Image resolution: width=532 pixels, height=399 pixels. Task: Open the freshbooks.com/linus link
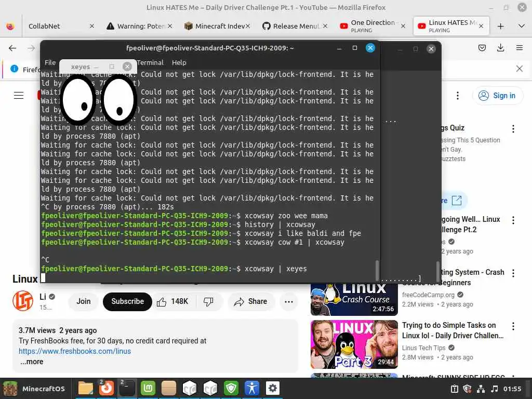click(x=75, y=351)
